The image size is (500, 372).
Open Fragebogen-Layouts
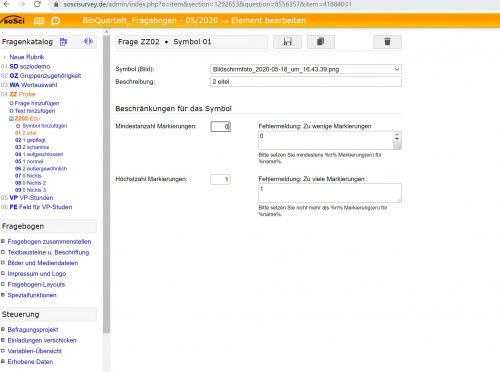[x=36, y=284]
